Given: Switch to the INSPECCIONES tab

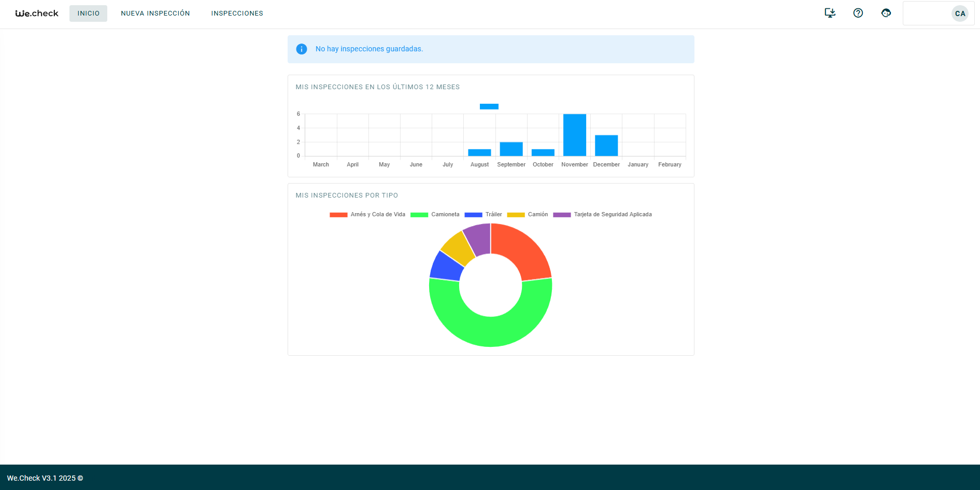Looking at the screenshot, I should [x=237, y=13].
